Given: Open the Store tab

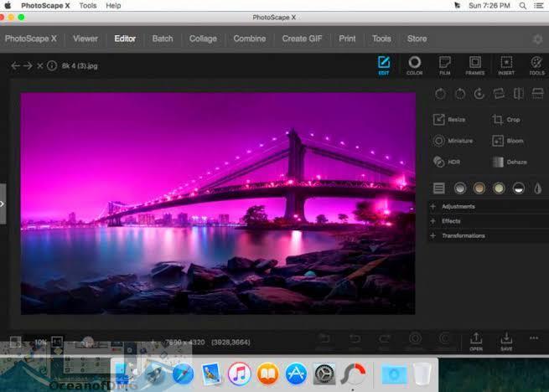Looking at the screenshot, I should click(x=417, y=39).
